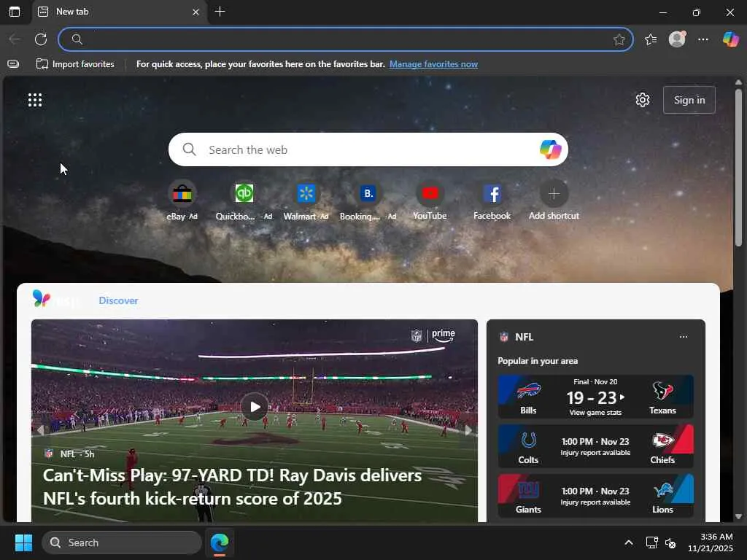The height and width of the screenshot is (560, 747).
Task: Click the address bar field
Action: [x=345, y=39]
